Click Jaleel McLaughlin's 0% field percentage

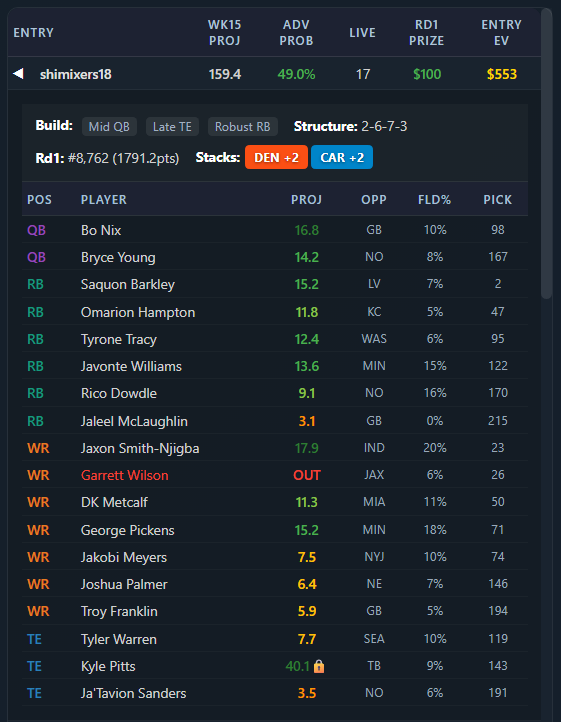(435, 421)
